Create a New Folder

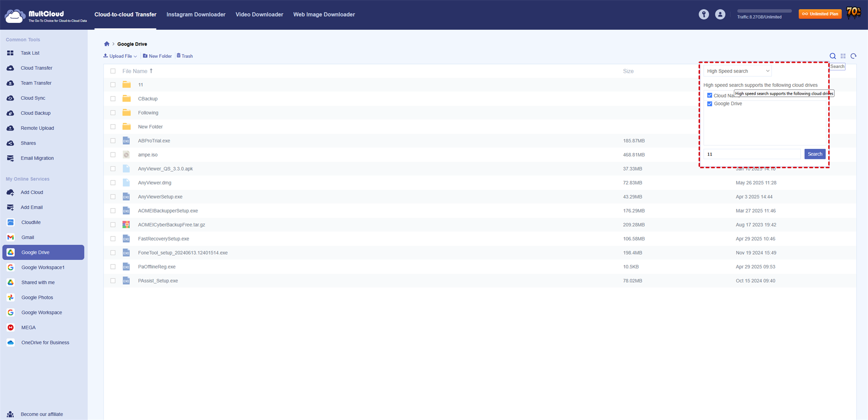(x=157, y=56)
